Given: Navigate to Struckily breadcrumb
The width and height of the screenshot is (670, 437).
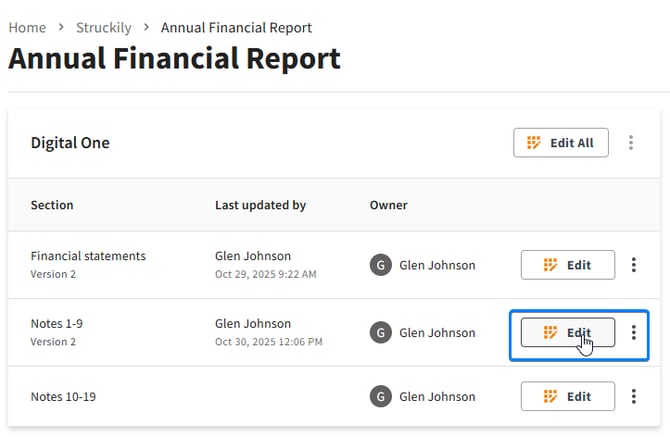Looking at the screenshot, I should pos(104,28).
